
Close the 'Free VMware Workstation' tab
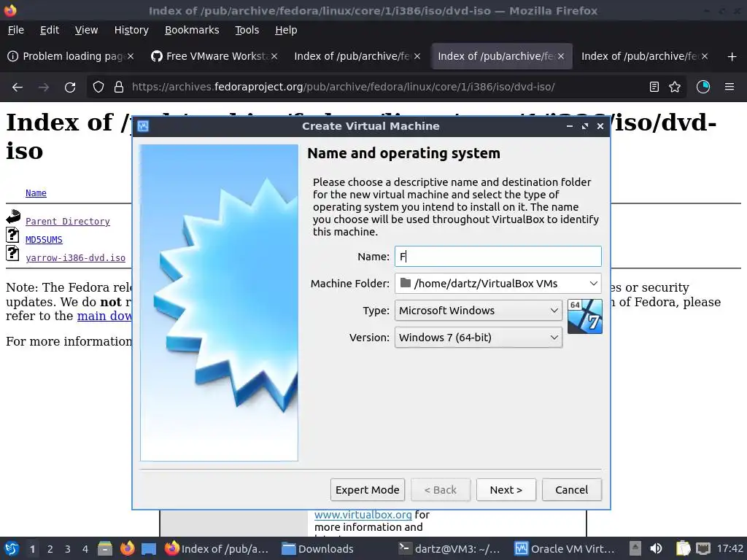(x=274, y=56)
